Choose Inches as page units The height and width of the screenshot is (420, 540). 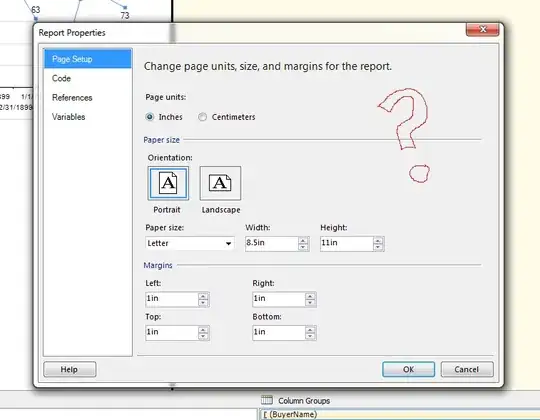point(150,117)
